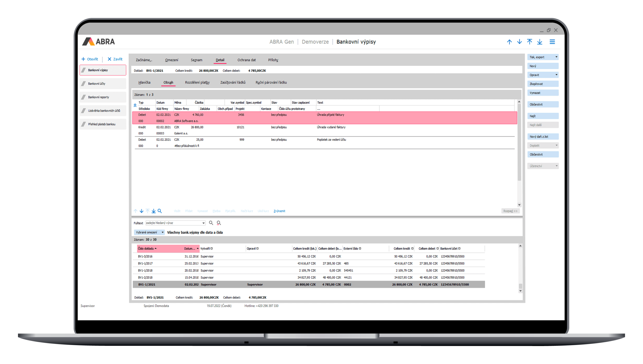The width and height of the screenshot is (643, 364).
Task: Click the scroll-down arrow of the statement list scrollbar
Action: [x=520, y=291]
